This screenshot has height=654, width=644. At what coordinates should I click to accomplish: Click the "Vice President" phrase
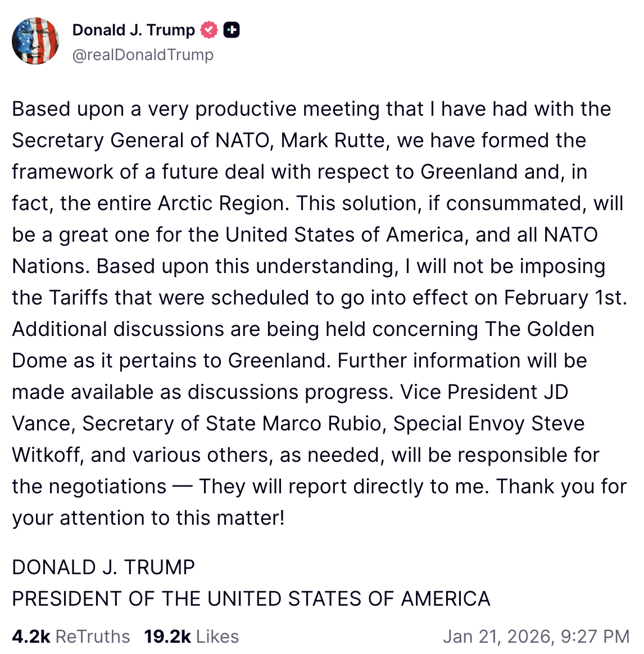tap(468, 392)
